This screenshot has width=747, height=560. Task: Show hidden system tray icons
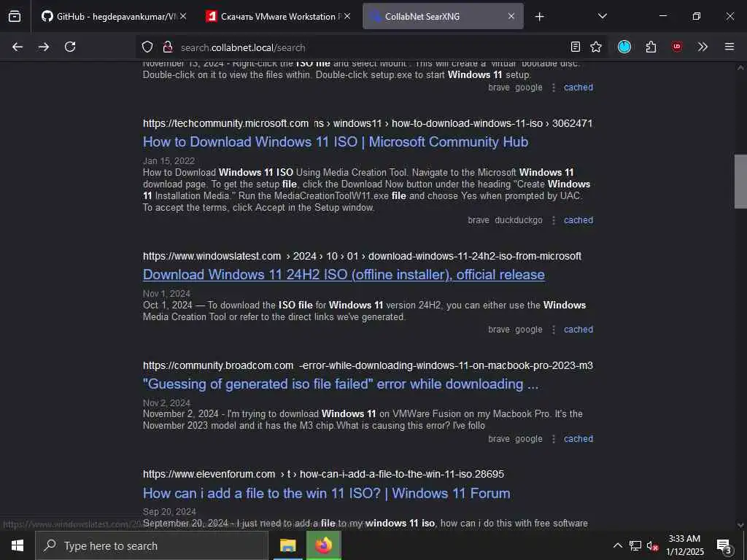coord(617,545)
